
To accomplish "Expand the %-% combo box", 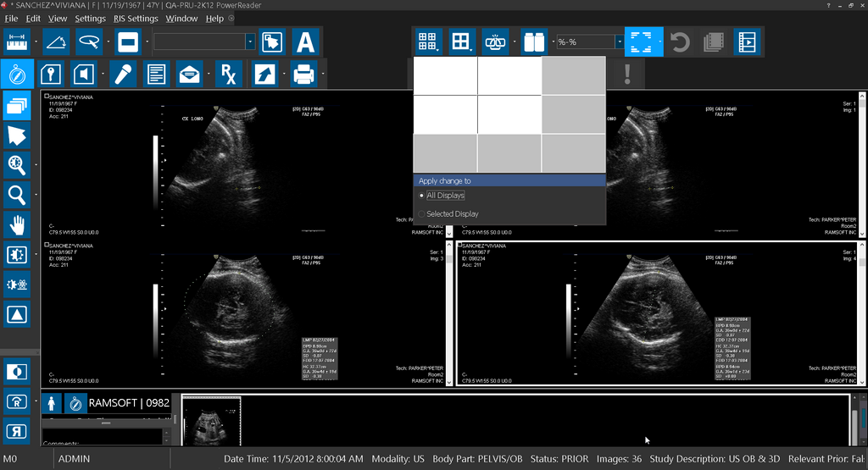I will click(x=618, y=41).
